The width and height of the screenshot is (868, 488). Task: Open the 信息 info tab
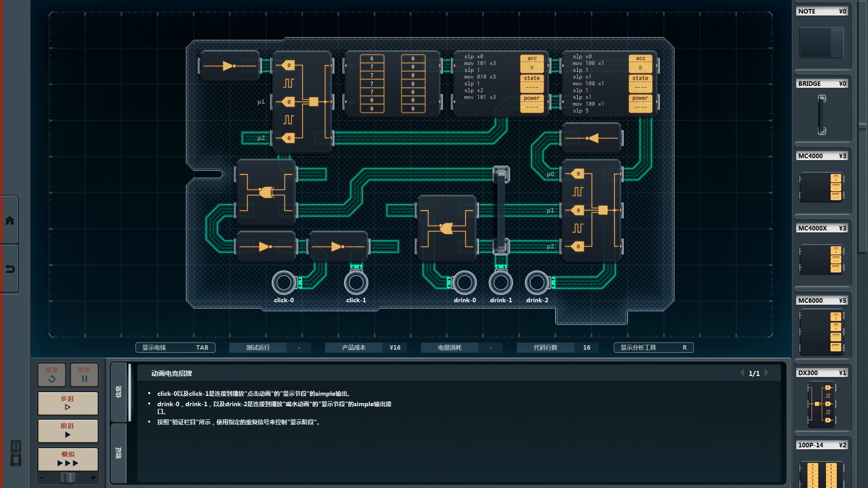pos(118,391)
